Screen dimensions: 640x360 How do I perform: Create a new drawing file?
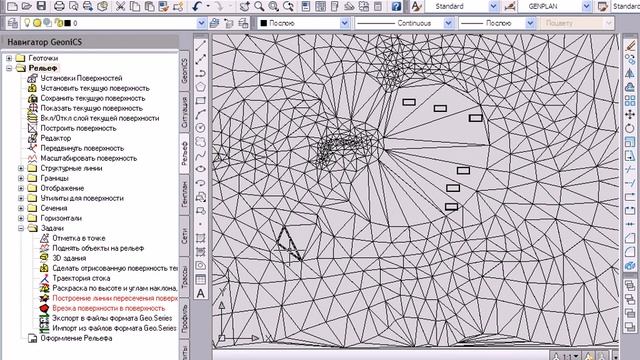tap(12, 6)
